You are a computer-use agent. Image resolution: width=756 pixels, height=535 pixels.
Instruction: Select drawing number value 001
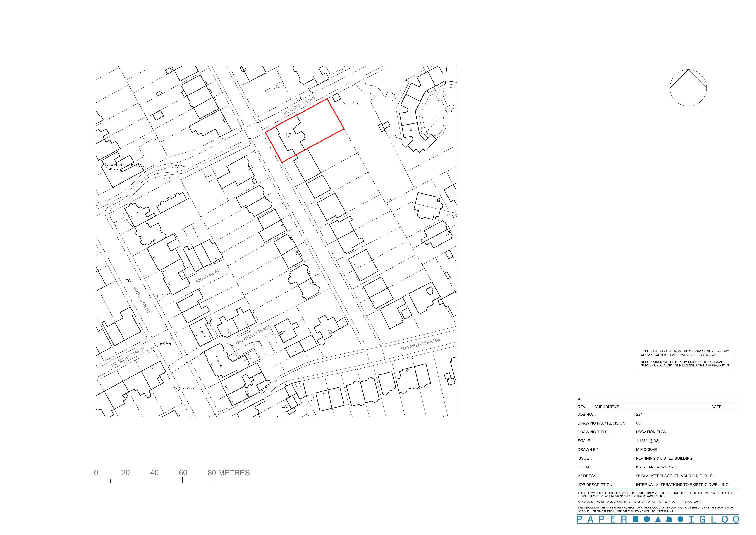[639, 423]
